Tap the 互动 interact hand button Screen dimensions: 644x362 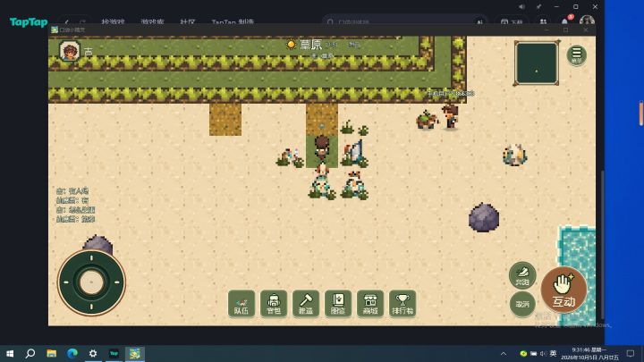[563, 290]
